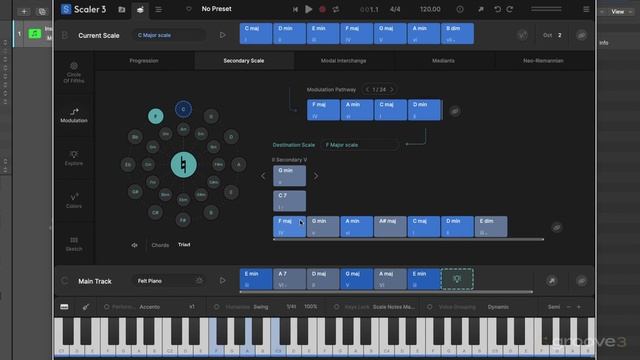Open the list view icon in header
The image size is (640, 360).
(158, 9)
